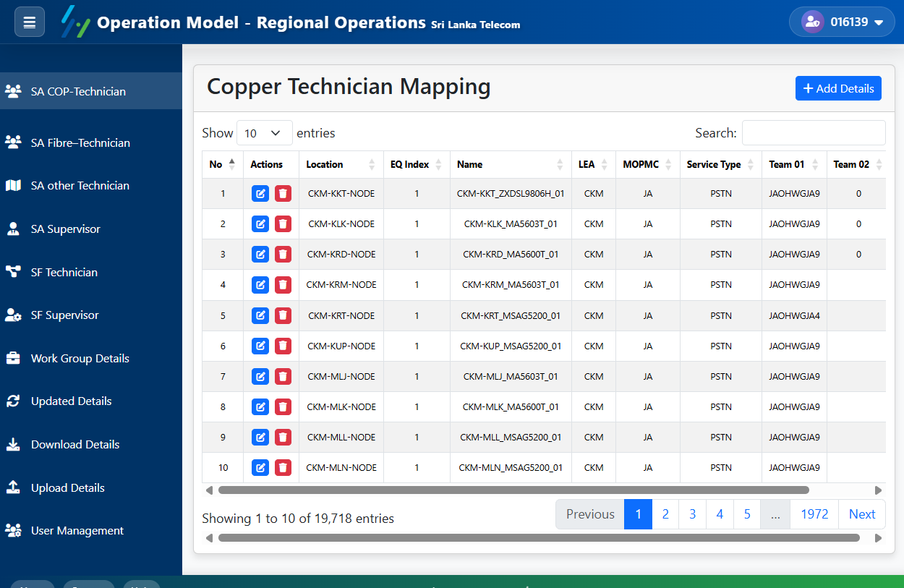This screenshot has width=904, height=588.
Task: Toggle sorting on the Name column
Action: coord(560,164)
